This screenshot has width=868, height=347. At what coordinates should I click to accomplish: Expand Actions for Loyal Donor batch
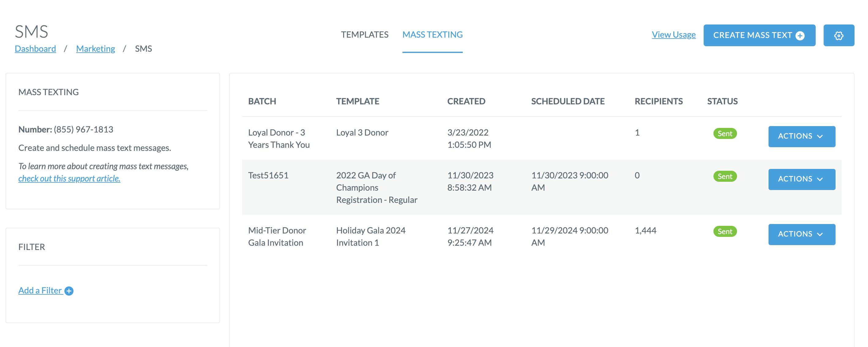point(802,136)
